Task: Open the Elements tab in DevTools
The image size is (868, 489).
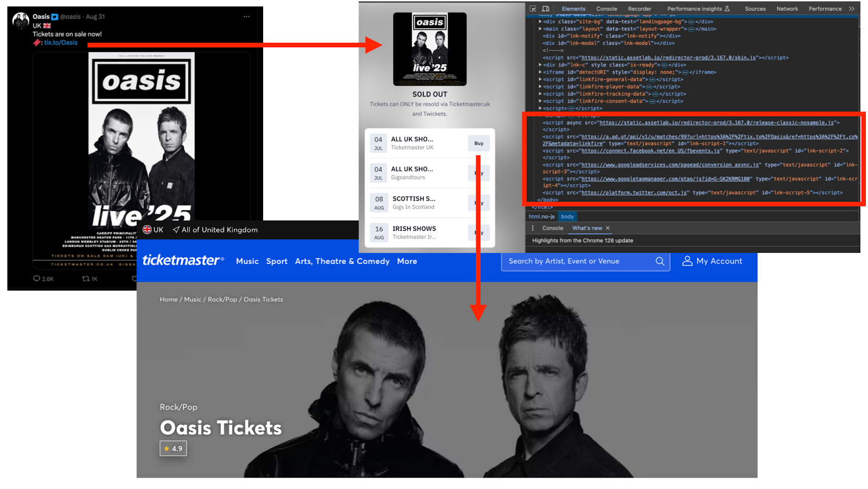Action: pos(573,9)
